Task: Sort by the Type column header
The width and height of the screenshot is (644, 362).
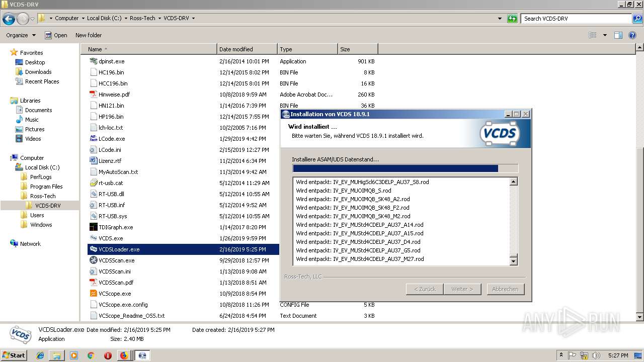Action: tap(307, 49)
